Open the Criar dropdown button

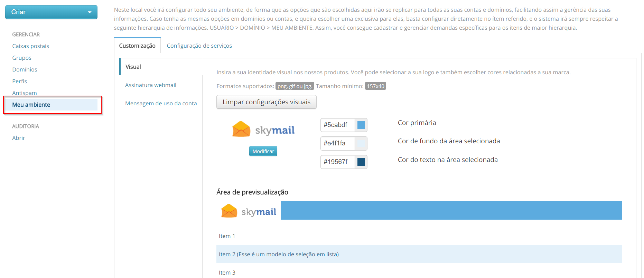coord(51,12)
